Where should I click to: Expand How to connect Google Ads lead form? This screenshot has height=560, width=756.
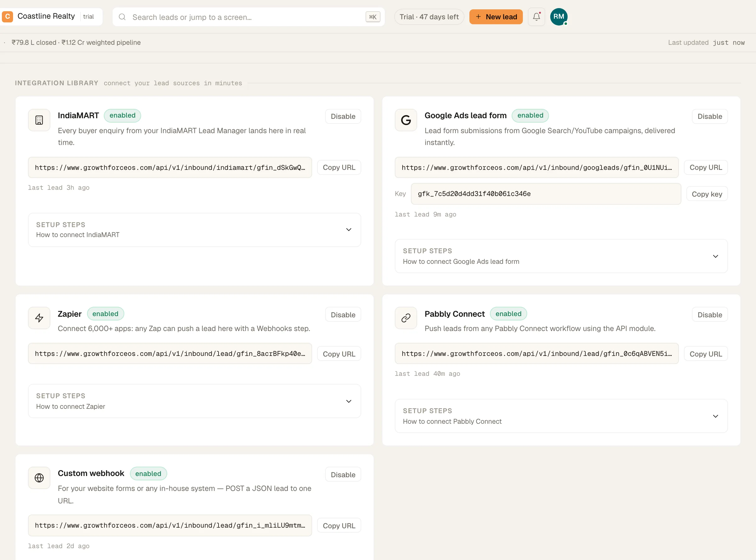(561, 256)
